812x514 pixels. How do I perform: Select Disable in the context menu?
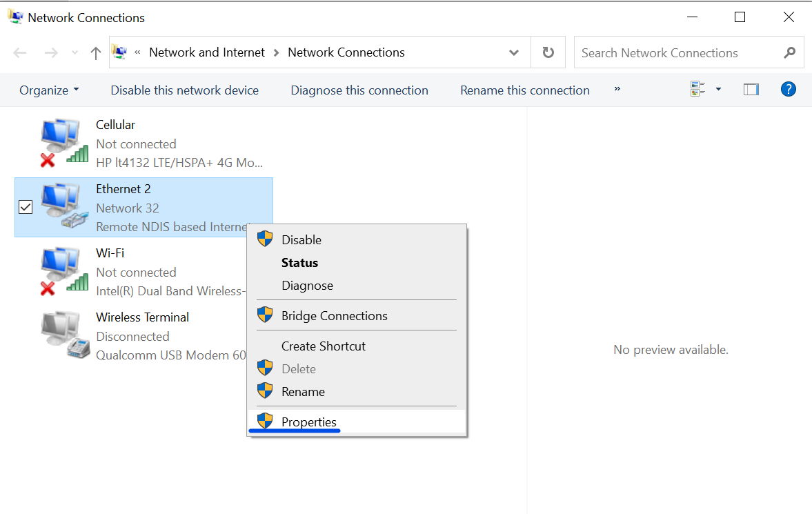coord(301,240)
